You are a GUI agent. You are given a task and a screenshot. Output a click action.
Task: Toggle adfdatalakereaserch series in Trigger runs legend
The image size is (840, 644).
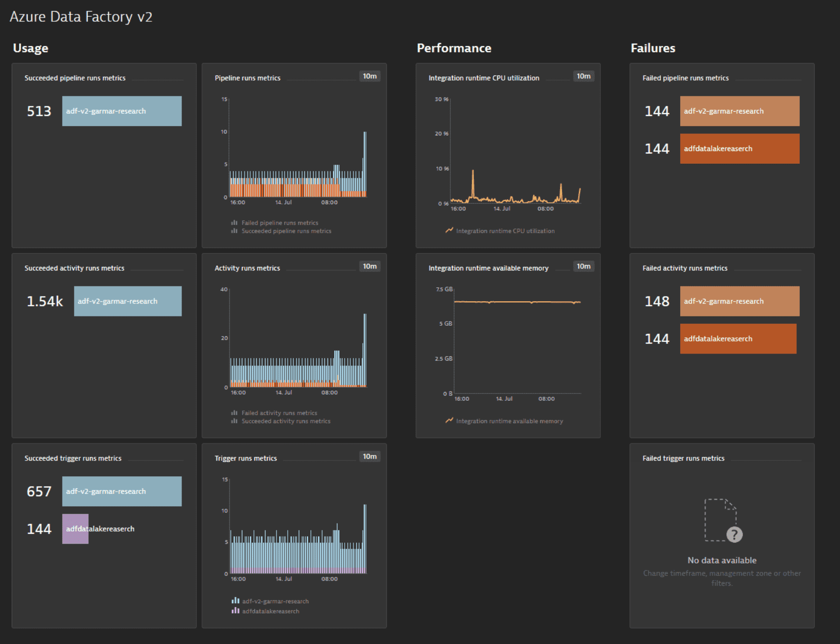[271, 611]
